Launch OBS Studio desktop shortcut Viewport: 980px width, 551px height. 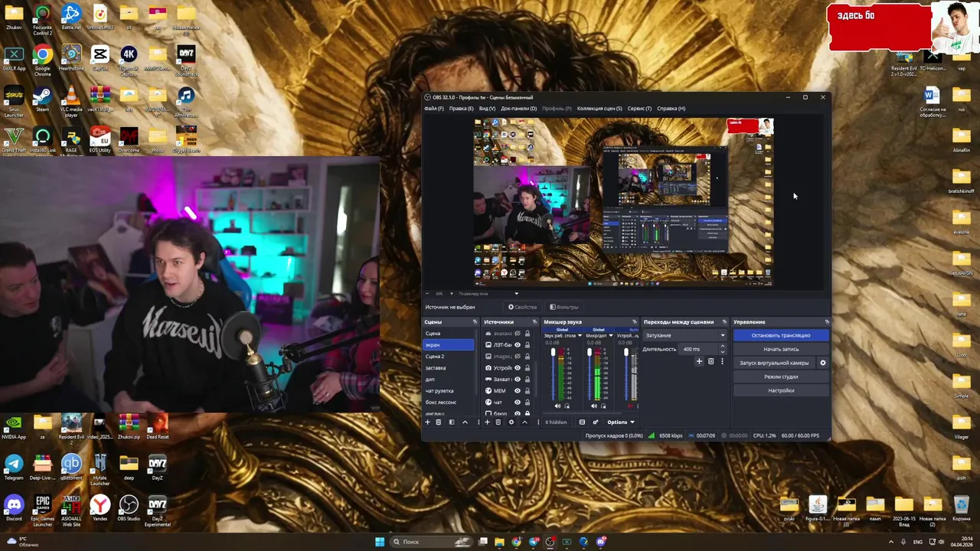(129, 509)
